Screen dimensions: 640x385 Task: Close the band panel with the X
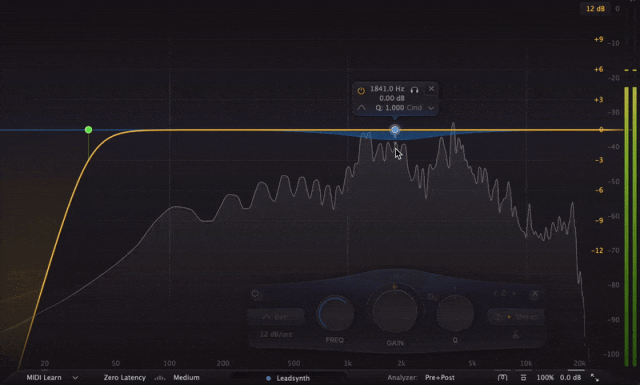(535, 293)
